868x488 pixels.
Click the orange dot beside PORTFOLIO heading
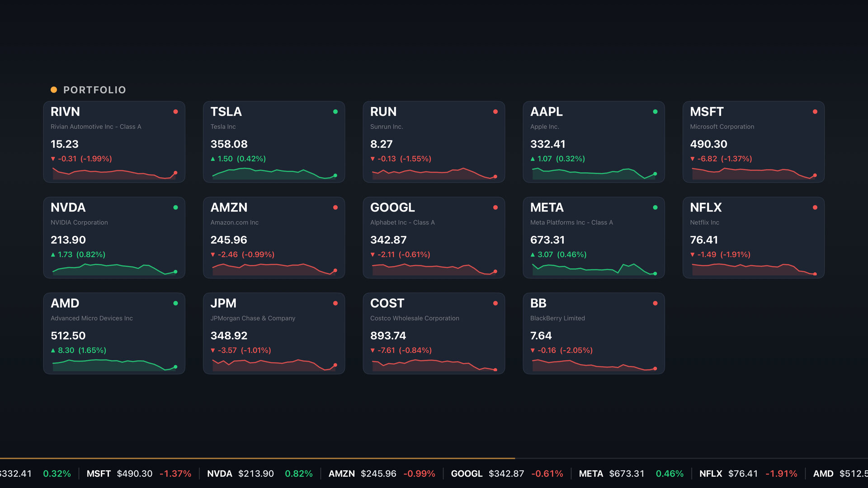pos(54,89)
